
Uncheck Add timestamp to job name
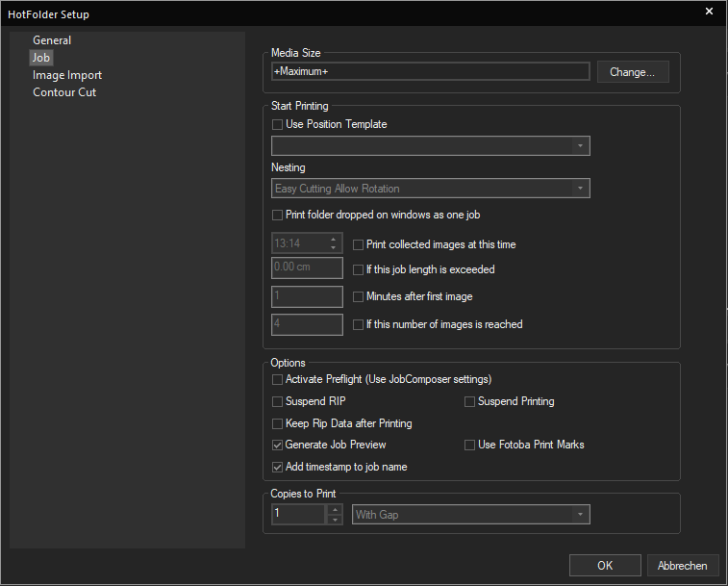coord(277,467)
